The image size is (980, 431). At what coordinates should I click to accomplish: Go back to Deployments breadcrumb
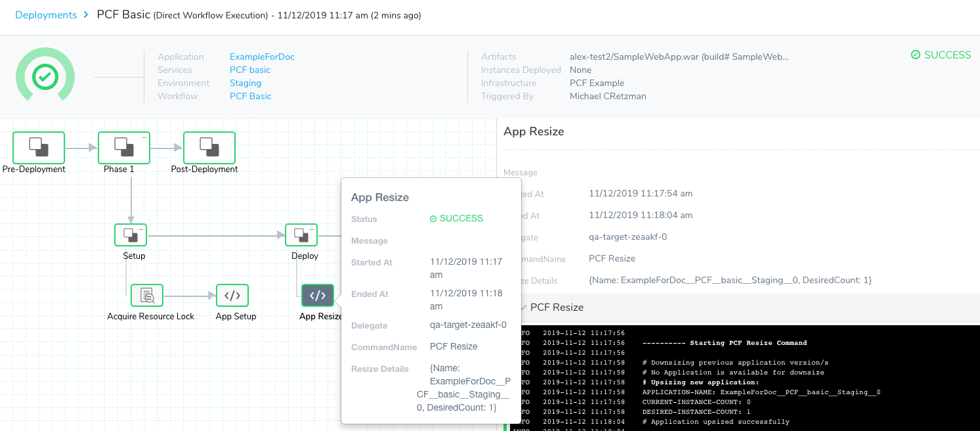coord(46,14)
